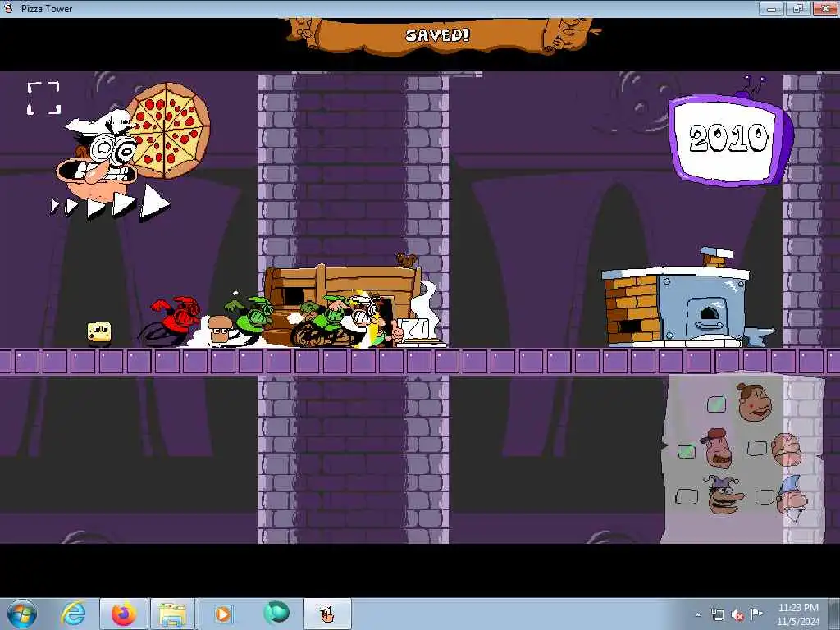Open the Windows Start menu
Viewport: 840px width, 630px height.
21,614
